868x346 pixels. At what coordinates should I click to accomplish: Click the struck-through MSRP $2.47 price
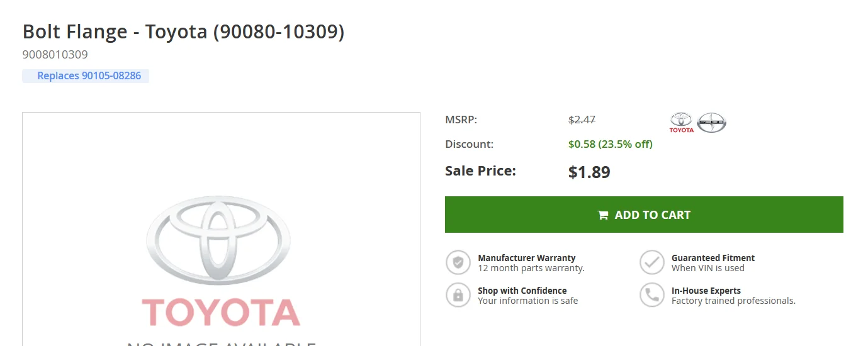point(582,120)
